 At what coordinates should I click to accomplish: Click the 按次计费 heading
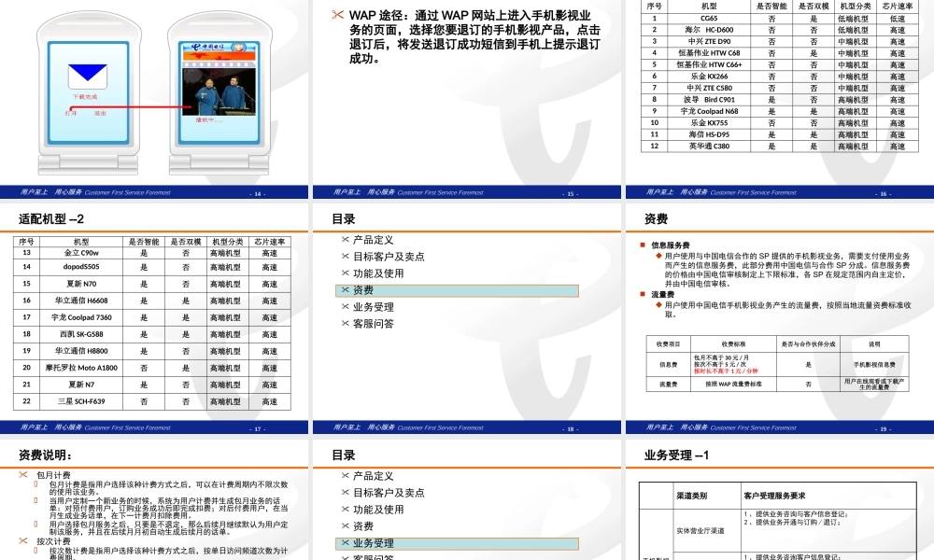[53, 541]
